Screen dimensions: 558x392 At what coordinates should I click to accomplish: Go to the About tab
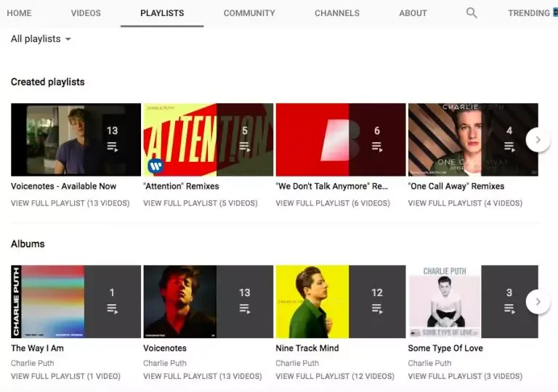[x=413, y=13]
